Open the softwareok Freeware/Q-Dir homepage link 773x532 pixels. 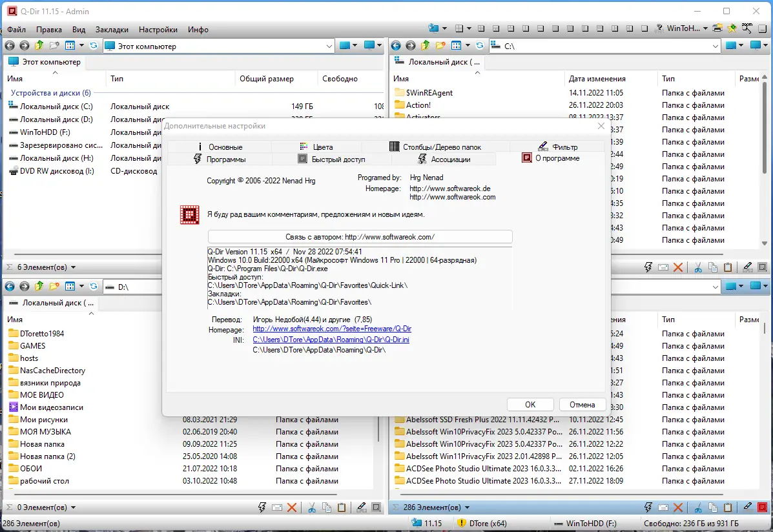pyautogui.click(x=332, y=329)
